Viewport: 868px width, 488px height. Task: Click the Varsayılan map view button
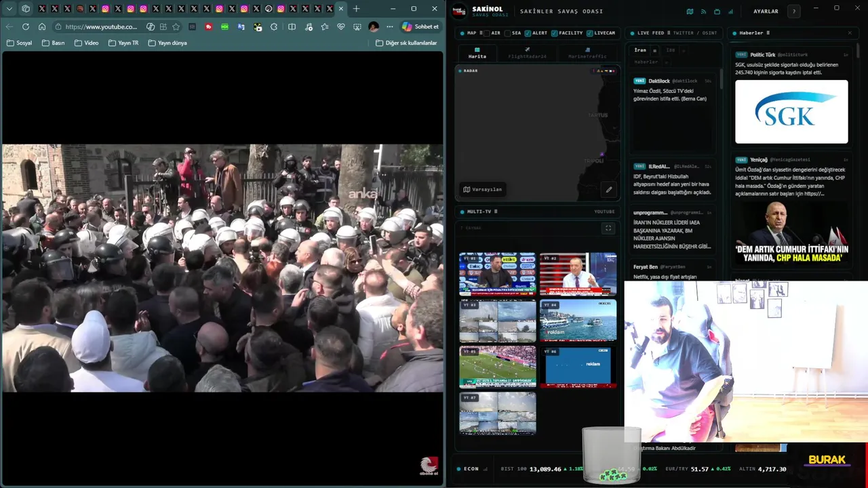483,190
